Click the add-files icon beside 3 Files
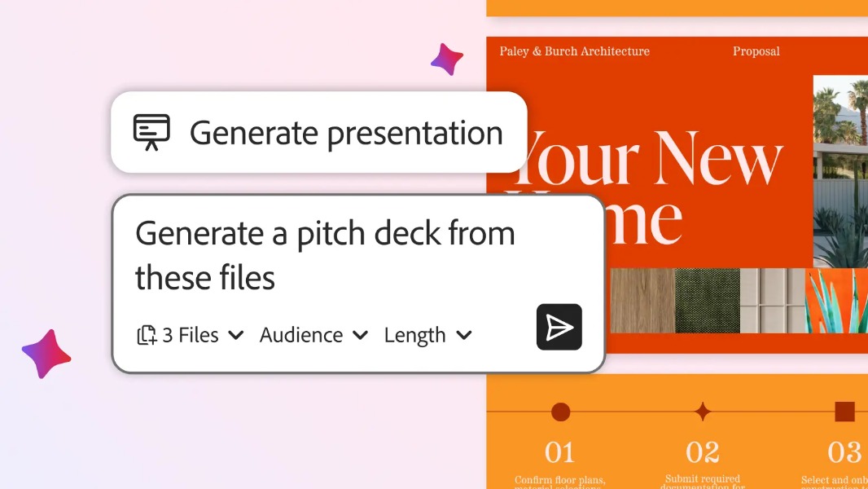868x489 pixels. (x=147, y=335)
